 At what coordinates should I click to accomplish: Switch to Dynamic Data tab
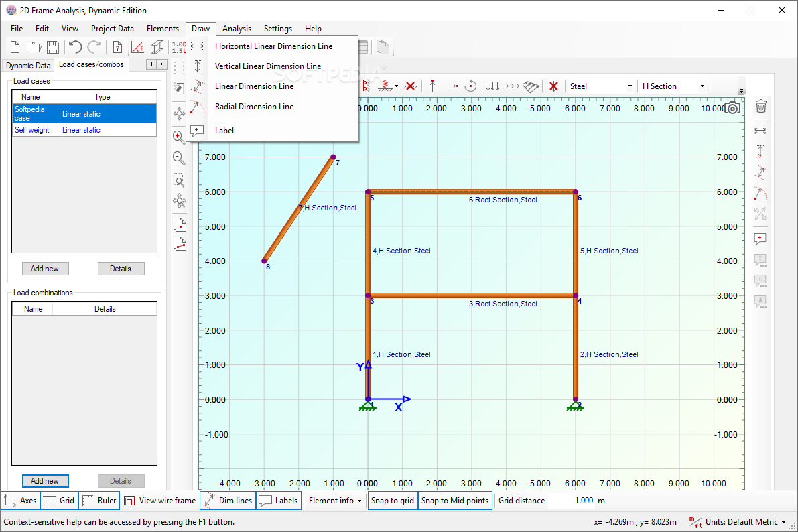click(x=28, y=65)
